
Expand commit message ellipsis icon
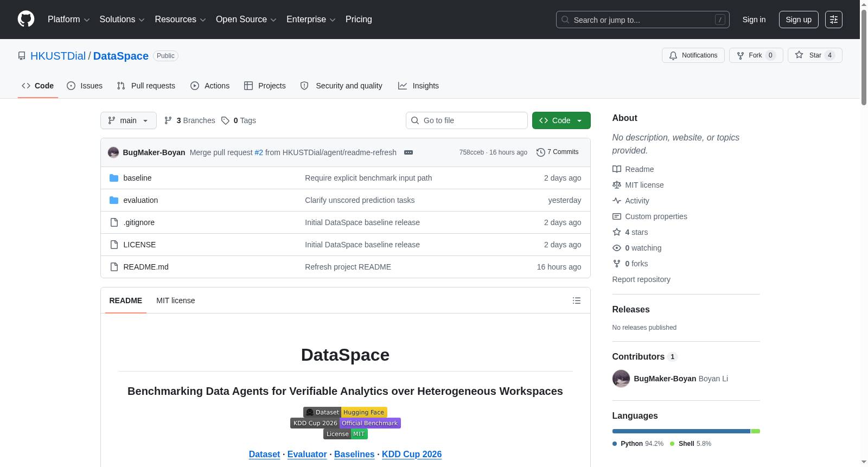tap(409, 152)
